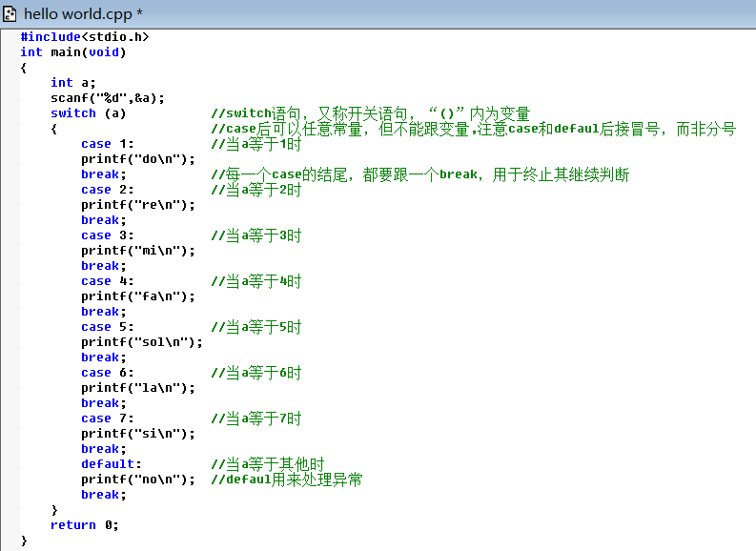Click the printf("mi\n"); line
This screenshot has width=756, height=551.
pyautogui.click(x=138, y=251)
